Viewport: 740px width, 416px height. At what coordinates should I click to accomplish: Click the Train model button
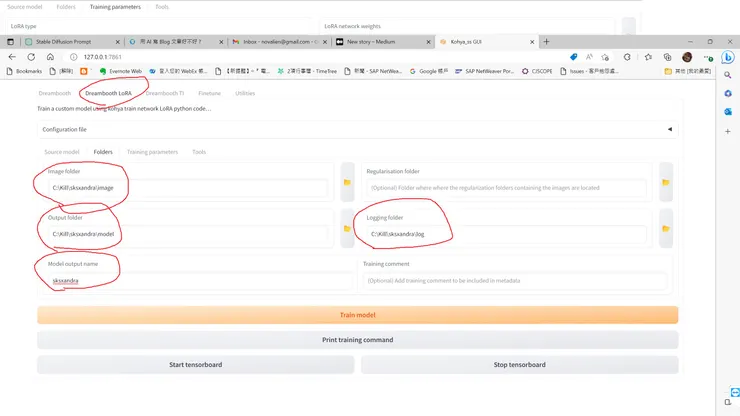(357, 315)
